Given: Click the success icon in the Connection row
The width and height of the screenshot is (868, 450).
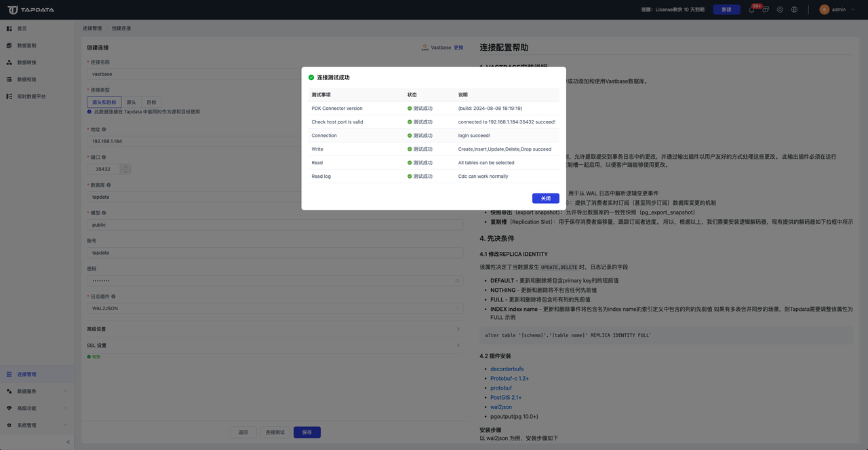Looking at the screenshot, I should click(410, 136).
